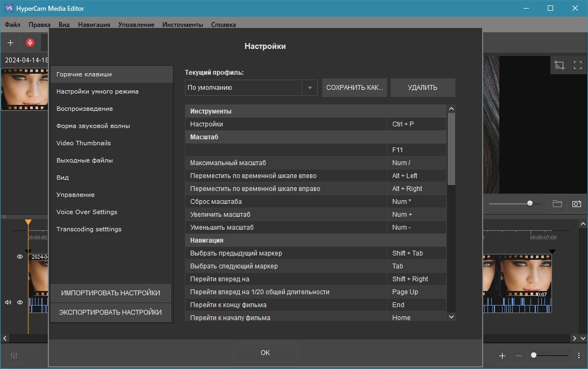Click the fullscreen preview icon
Screen dimensions: 588x369
[578, 65]
